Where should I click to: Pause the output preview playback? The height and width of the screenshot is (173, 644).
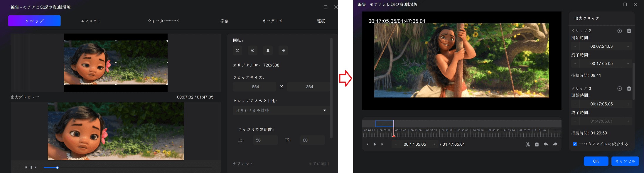click(x=31, y=167)
